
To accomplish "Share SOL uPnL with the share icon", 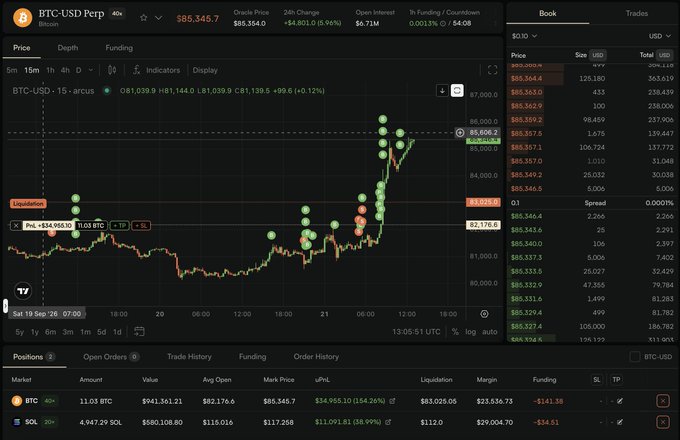I will tap(388, 422).
